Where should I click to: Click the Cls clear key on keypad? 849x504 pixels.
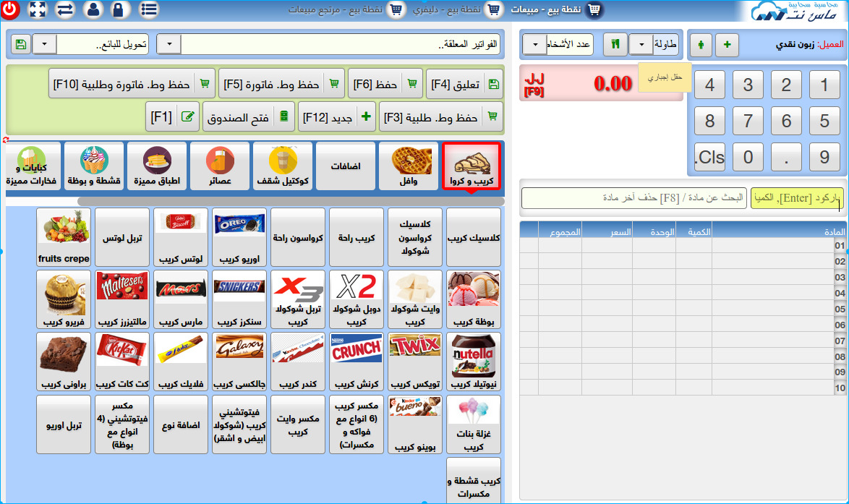click(x=710, y=157)
